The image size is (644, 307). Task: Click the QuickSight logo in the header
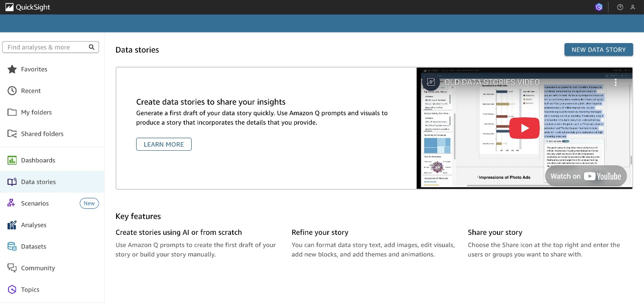click(27, 7)
